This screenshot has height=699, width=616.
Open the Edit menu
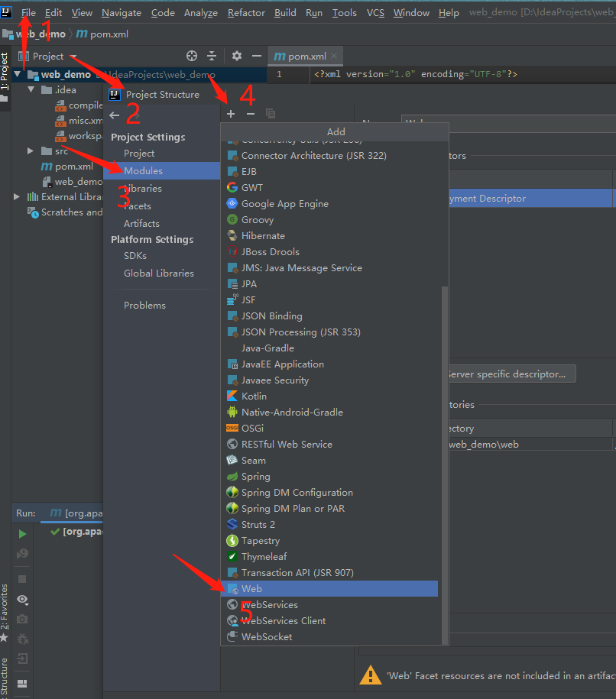[53, 12]
